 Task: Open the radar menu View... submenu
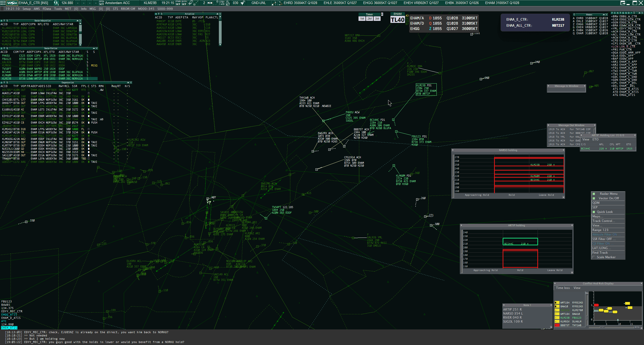point(608,225)
